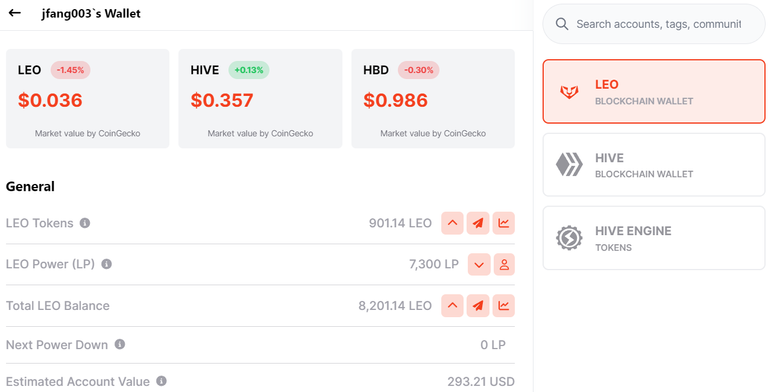The height and width of the screenshot is (392, 768).
Task: Click the $0.036 LEO price
Action: (x=50, y=100)
